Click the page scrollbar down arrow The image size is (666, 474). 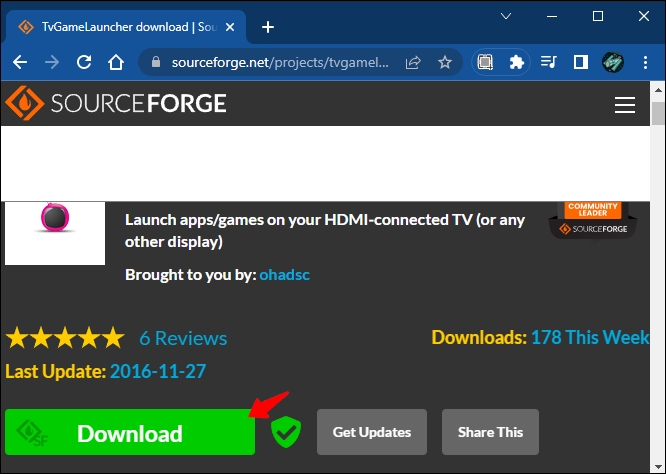(x=658, y=467)
